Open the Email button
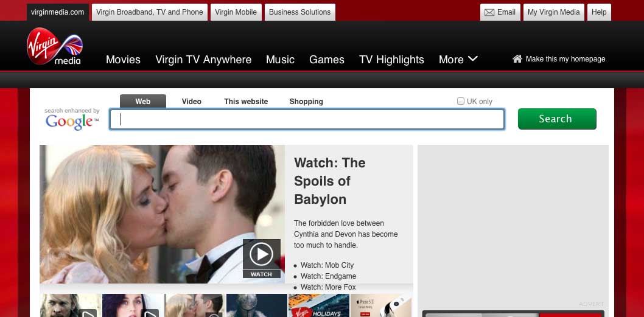 tap(500, 12)
